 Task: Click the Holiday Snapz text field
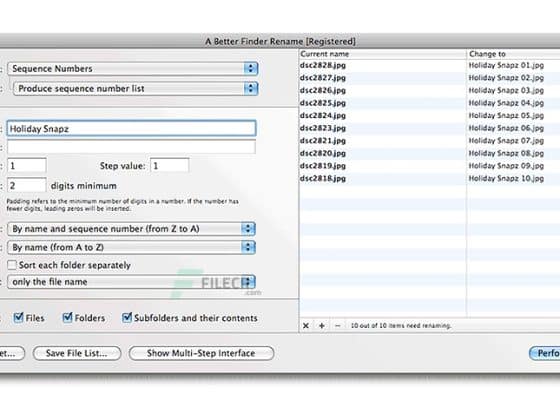tap(131, 129)
